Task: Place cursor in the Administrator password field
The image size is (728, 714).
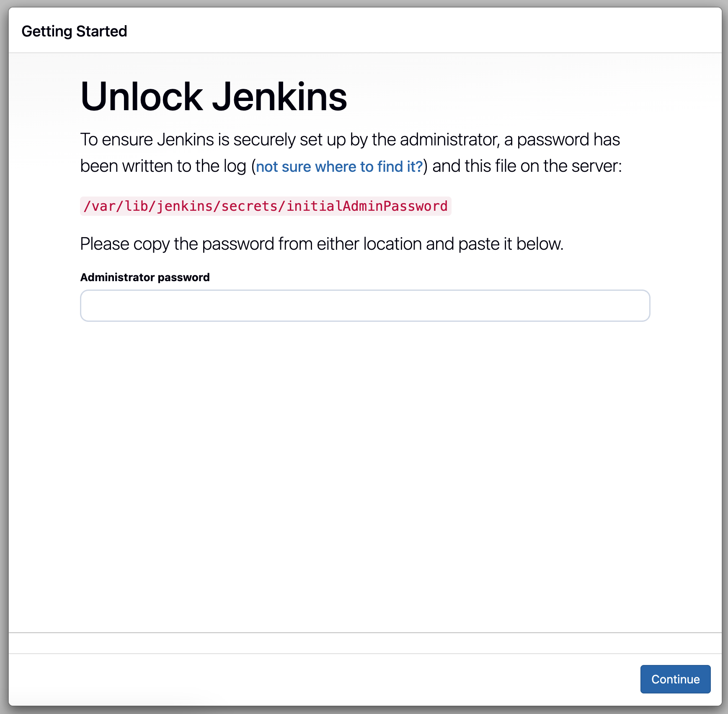Action: 364,306
